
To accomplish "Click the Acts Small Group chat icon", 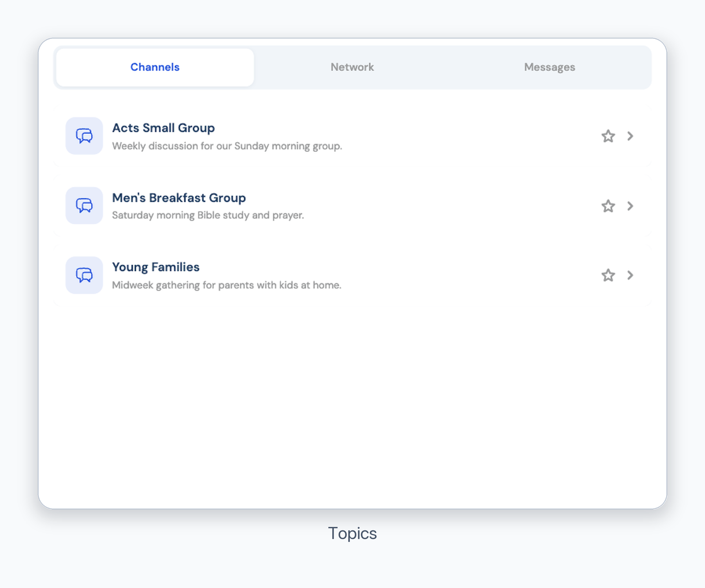I will (84, 136).
